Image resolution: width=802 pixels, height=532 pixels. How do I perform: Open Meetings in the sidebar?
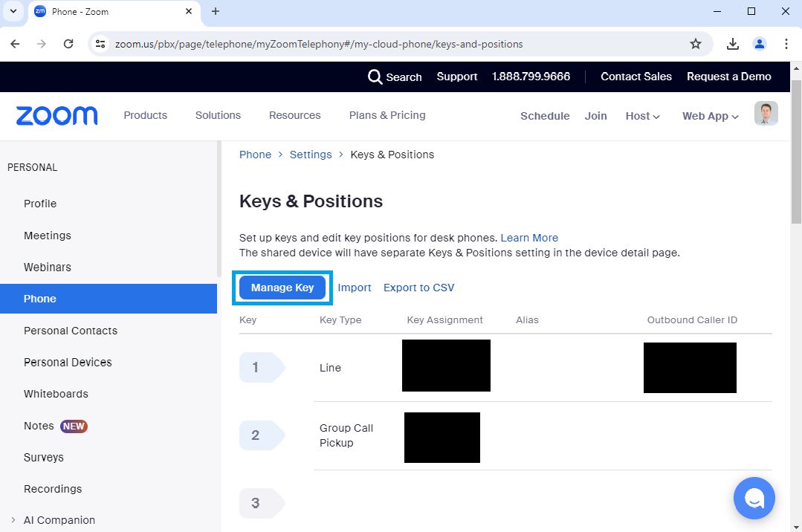click(48, 236)
